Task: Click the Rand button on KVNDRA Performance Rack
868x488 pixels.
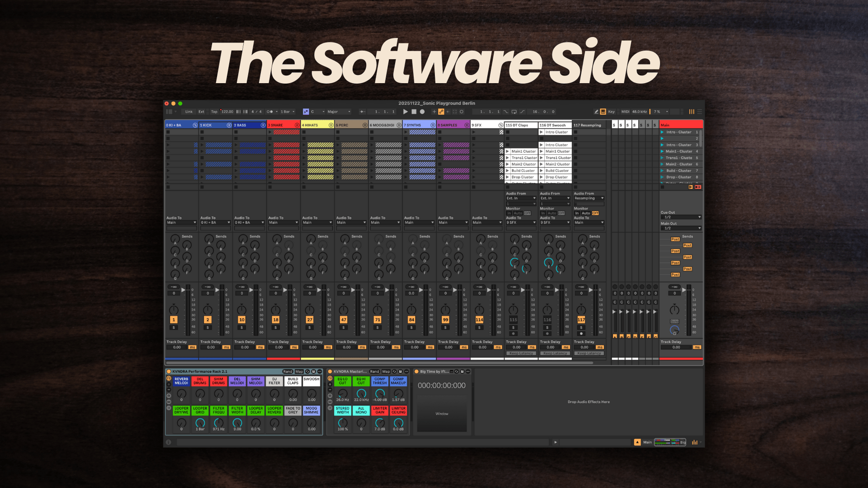Action: pyautogui.click(x=288, y=371)
